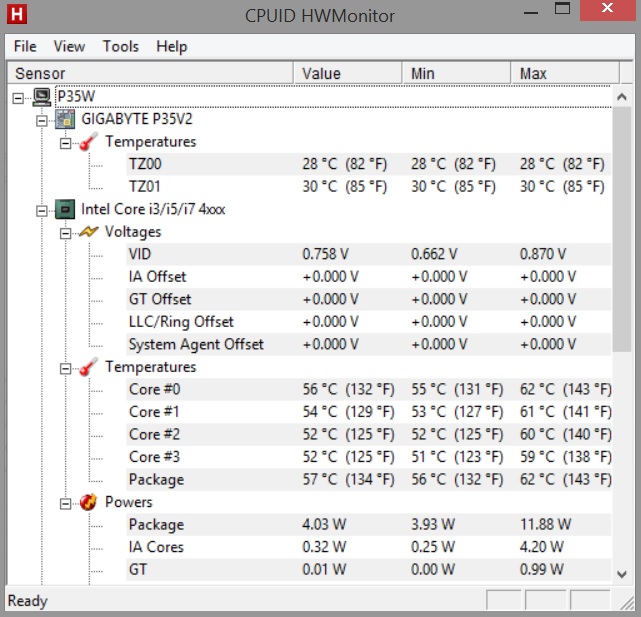Select the Intel Core i3/i5/i7 4xxx label
Viewport: 641px width, 617px height.
coord(153,209)
